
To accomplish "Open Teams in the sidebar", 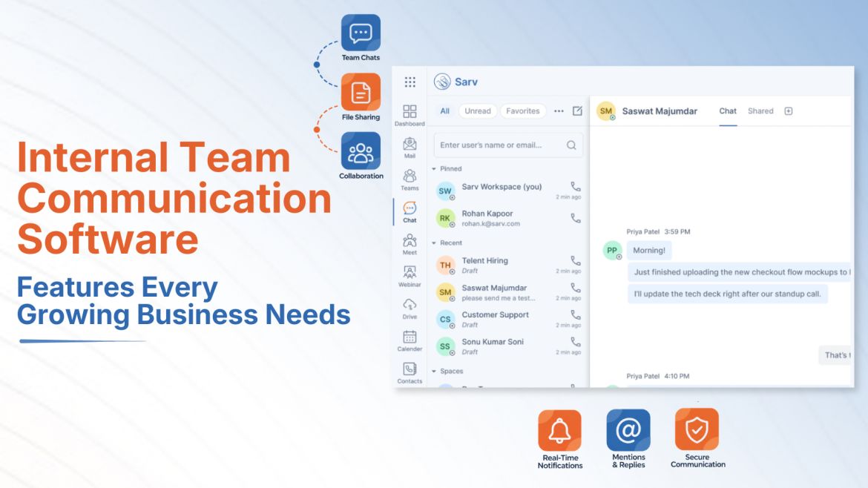I will (x=410, y=179).
